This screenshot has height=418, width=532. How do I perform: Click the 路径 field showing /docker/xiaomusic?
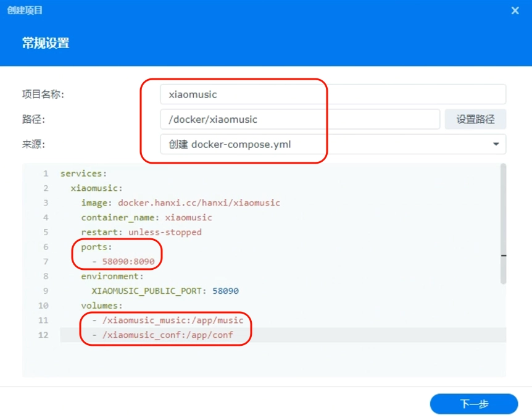pos(300,119)
